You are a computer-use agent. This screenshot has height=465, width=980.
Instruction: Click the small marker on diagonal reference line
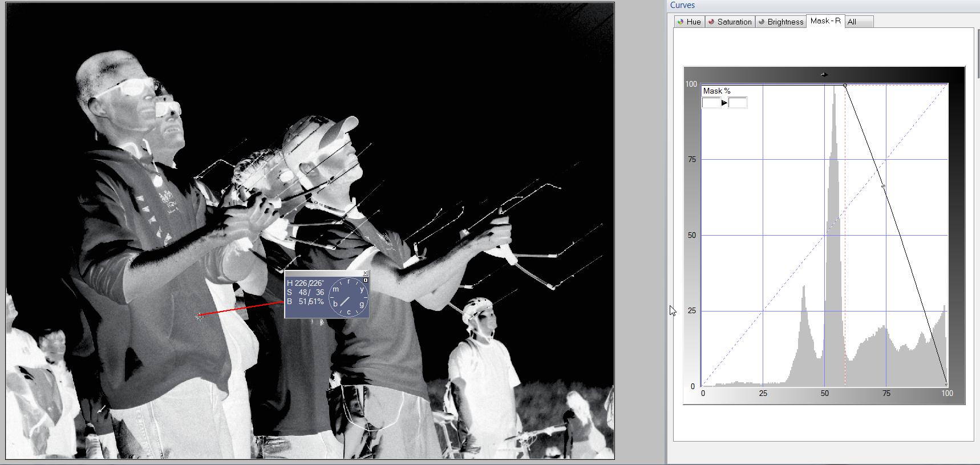pos(883,187)
